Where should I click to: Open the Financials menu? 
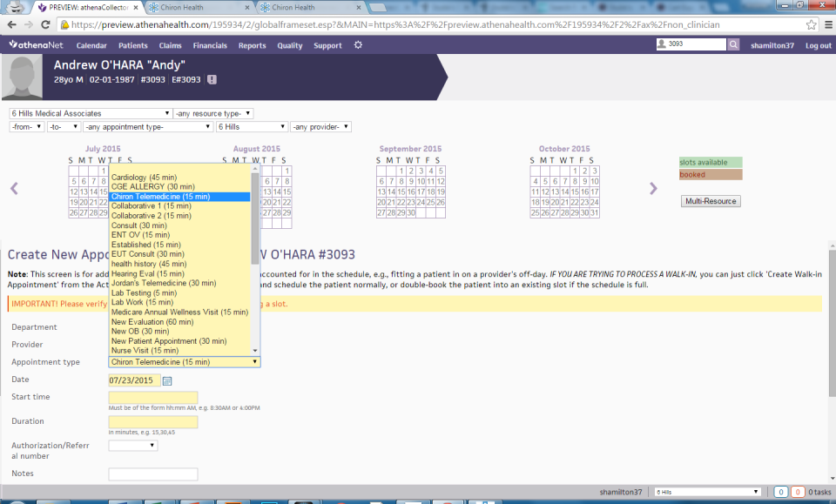(x=210, y=46)
